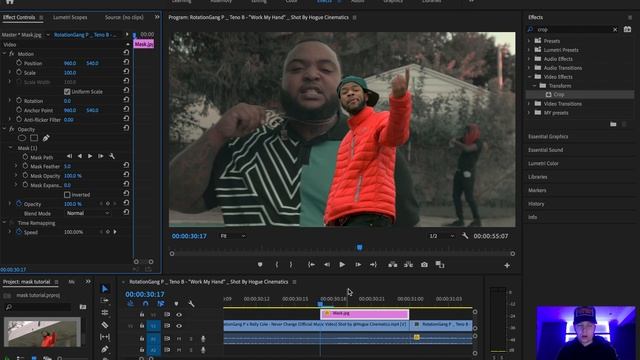Screen dimensions: 640x360
Task: Select the rectangle mask tool under Opacity
Action: coord(34,138)
